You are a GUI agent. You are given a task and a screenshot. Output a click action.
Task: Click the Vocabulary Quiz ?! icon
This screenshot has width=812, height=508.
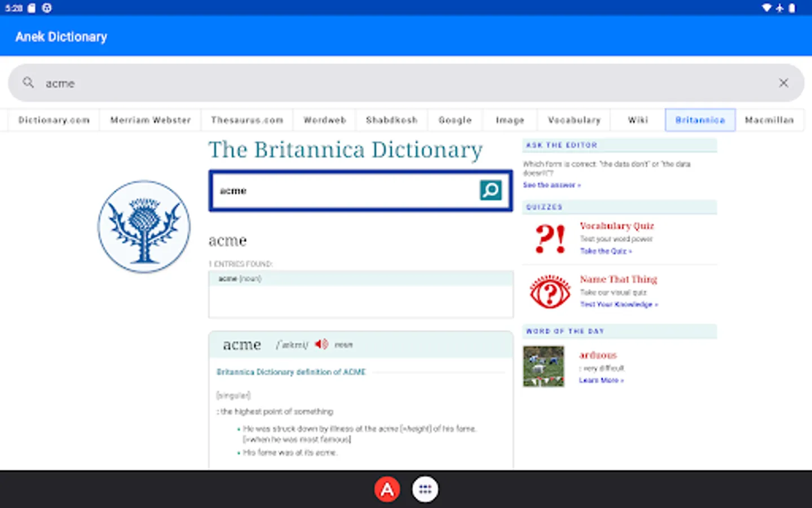550,238
